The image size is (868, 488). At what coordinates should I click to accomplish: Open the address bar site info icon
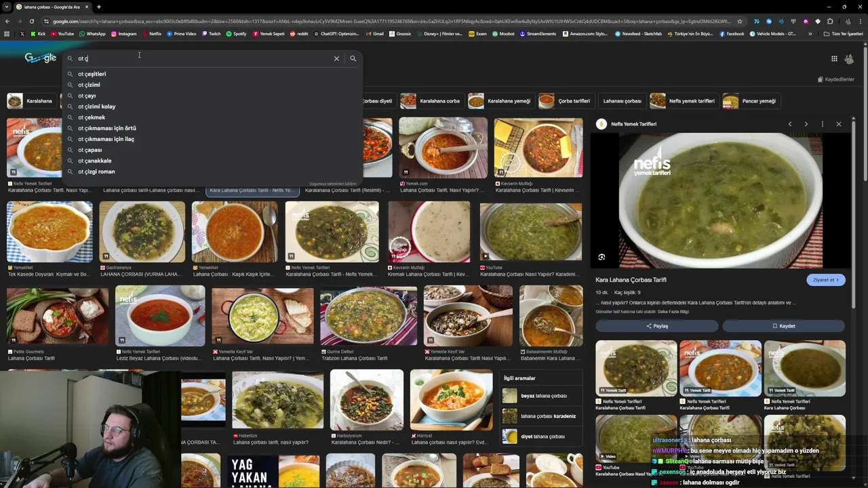[47, 21]
